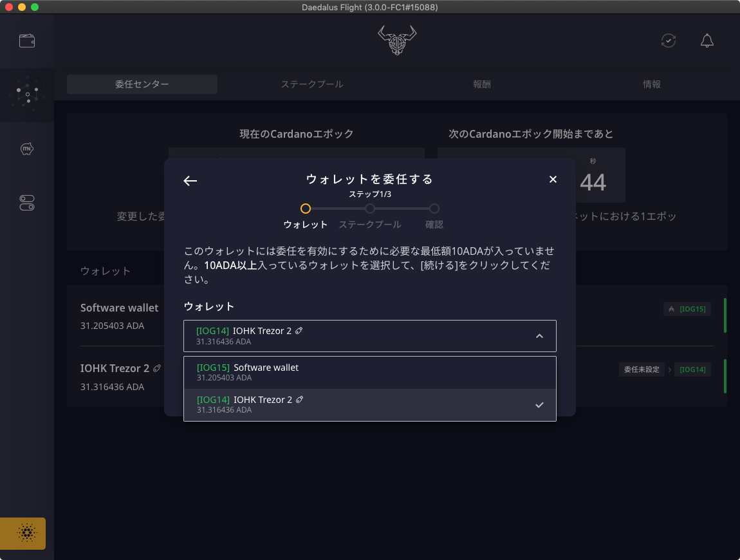Viewport: 740px width, 560px height.
Task: Click 31.316436 ADA balance in background list
Action: (x=113, y=387)
